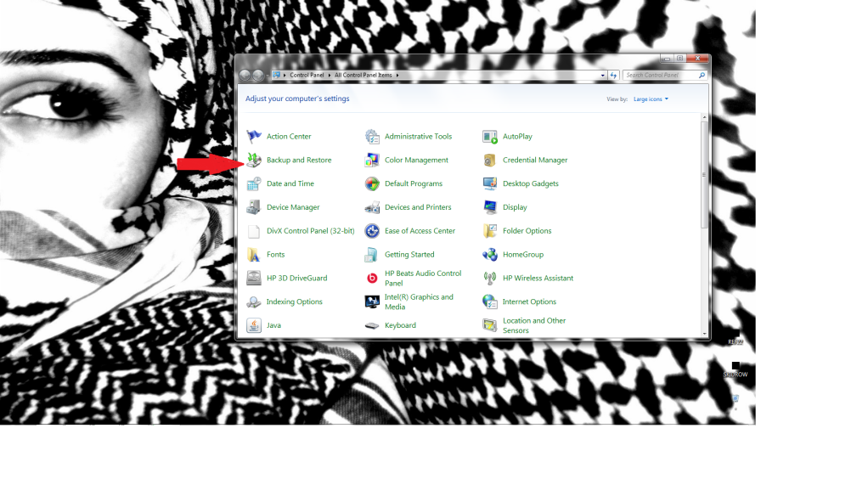
Task: Click the scrollbar up arrow
Action: pyautogui.click(x=704, y=117)
